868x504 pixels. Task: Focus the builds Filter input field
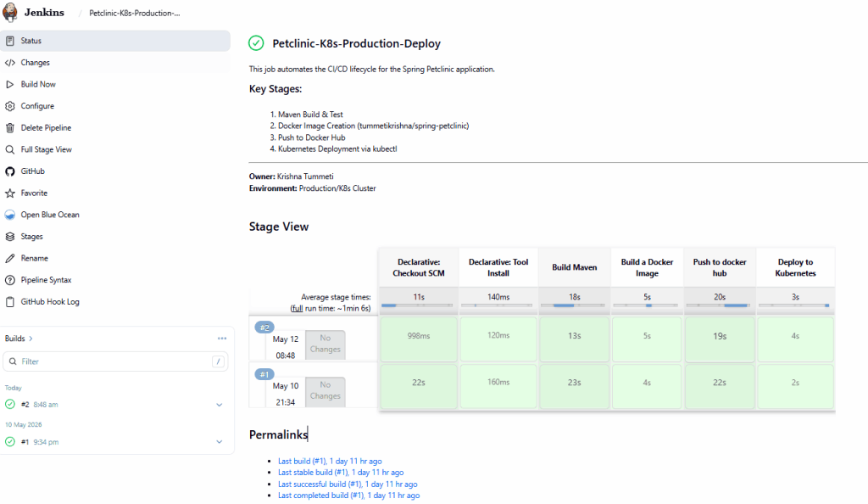(x=115, y=361)
